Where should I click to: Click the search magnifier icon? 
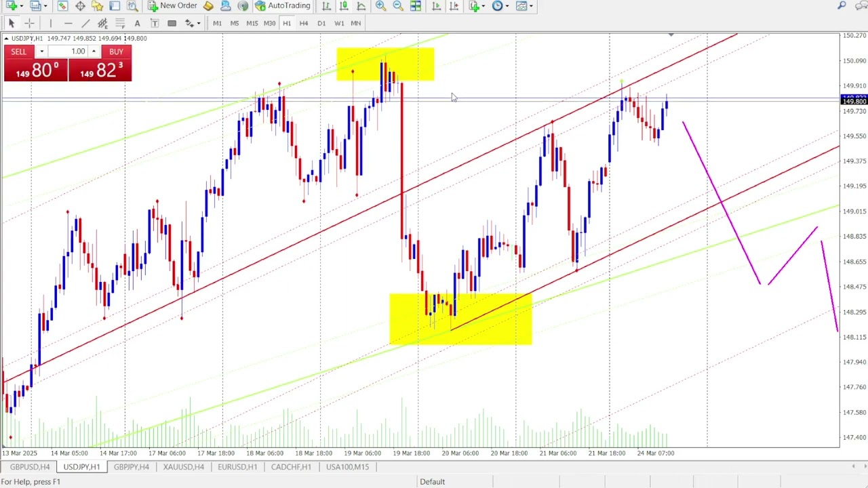[x=842, y=5]
